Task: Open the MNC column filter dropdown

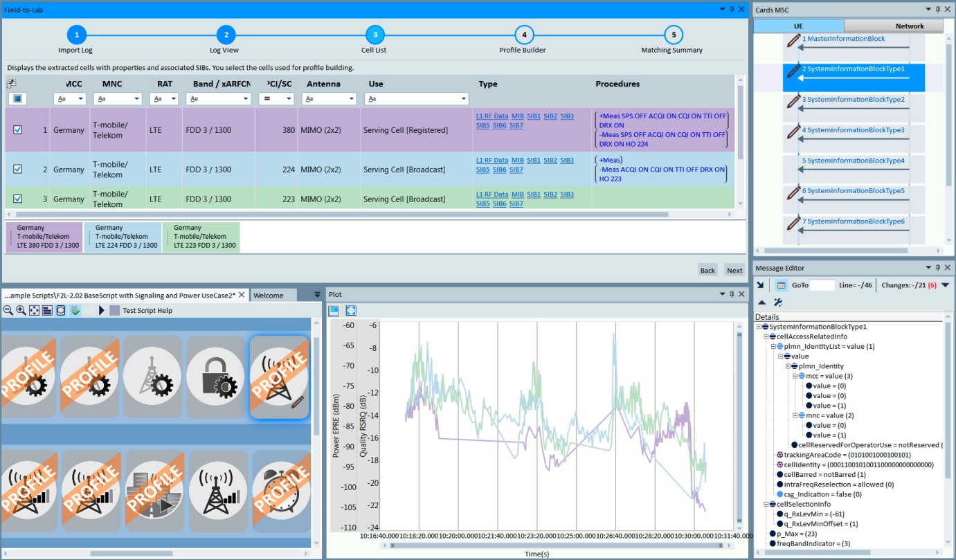Action: pyautogui.click(x=136, y=99)
